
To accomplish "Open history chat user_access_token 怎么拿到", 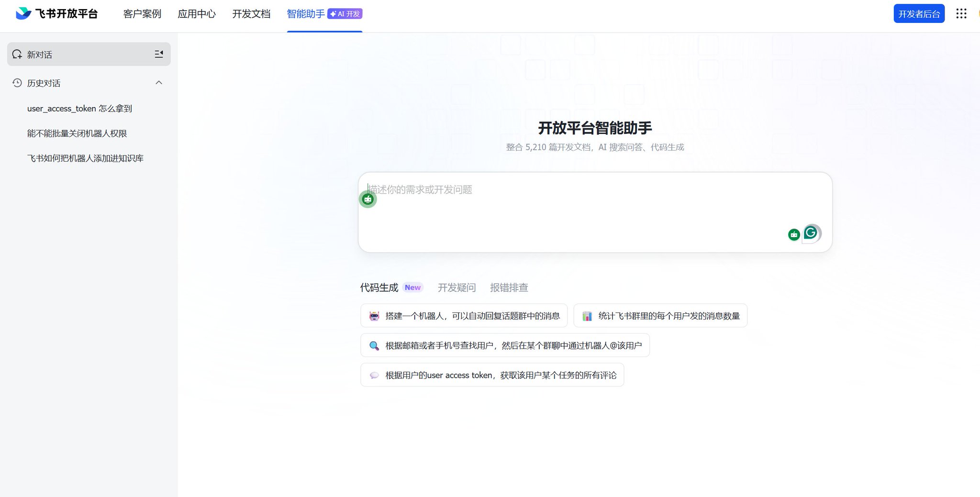I will 79,109.
